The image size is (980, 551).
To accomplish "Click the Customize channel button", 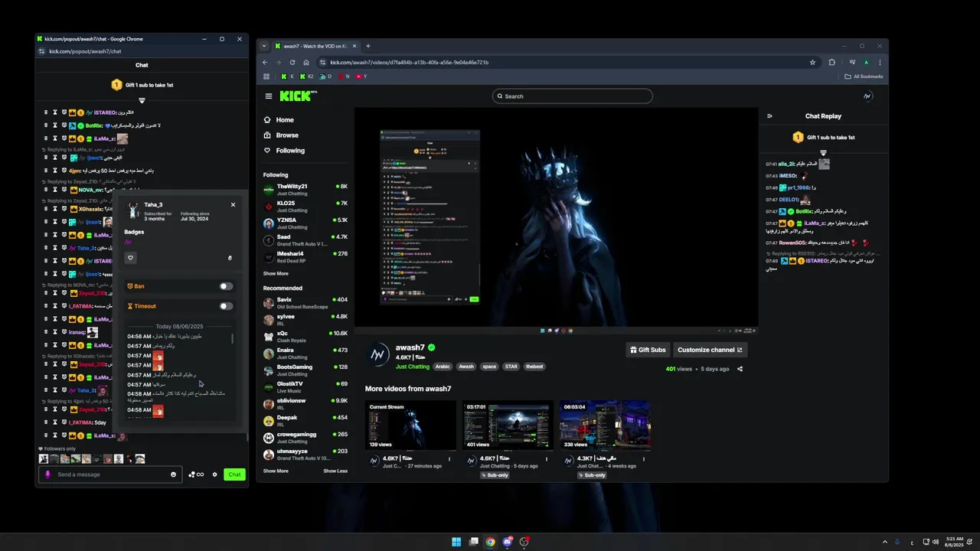I will (710, 350).
